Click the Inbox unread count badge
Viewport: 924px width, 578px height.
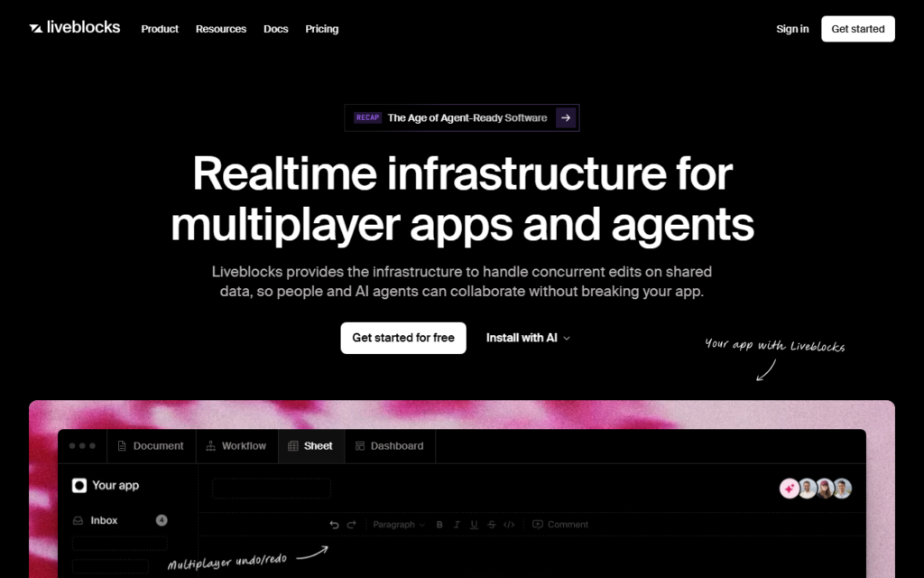(x=162, y=520)
